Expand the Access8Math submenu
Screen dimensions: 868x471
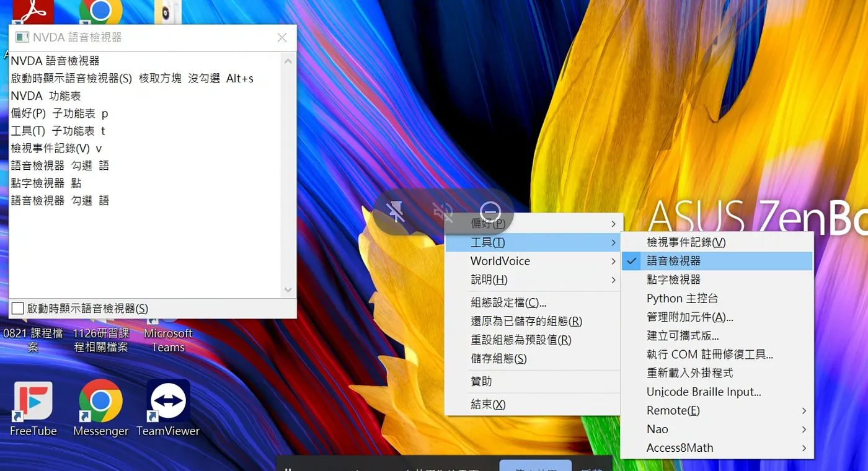(x=717, y=447)
